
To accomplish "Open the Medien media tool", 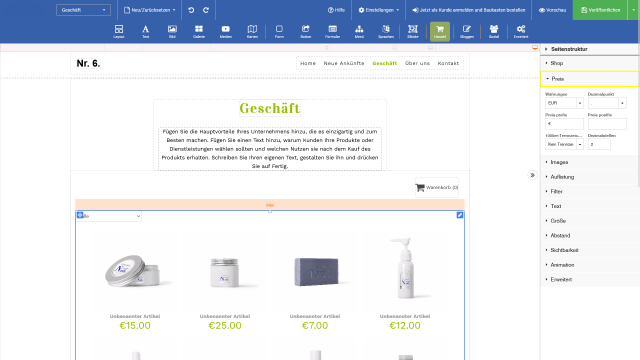I will 226,31.
